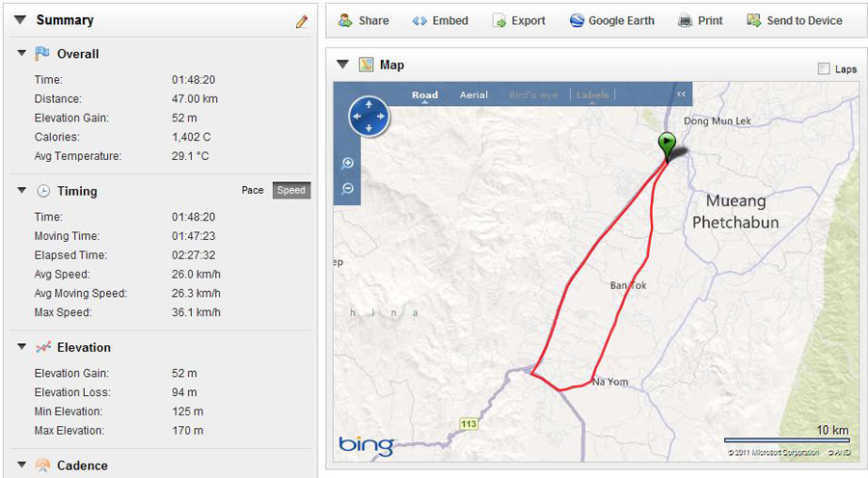Zoom out on the map
Screen dimensions: 868x478
coord(347,189)
